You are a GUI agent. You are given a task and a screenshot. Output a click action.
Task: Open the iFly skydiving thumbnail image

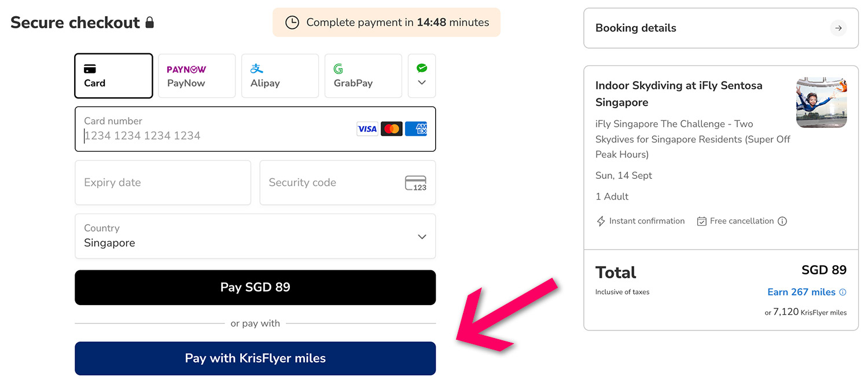[x=821, y=102]
